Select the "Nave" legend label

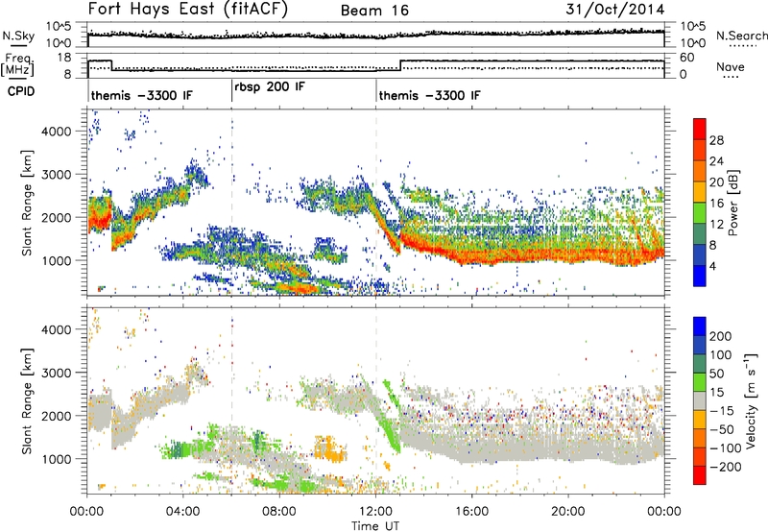[731, 66]
